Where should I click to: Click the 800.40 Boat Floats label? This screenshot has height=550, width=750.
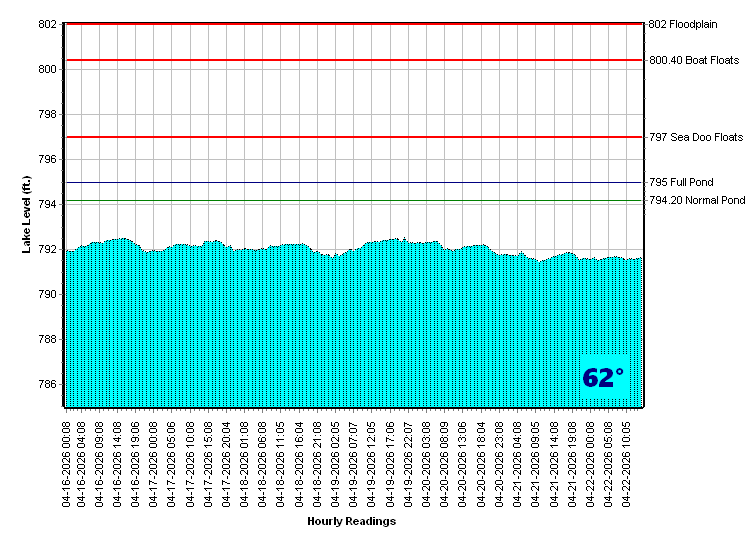point(694,60)
